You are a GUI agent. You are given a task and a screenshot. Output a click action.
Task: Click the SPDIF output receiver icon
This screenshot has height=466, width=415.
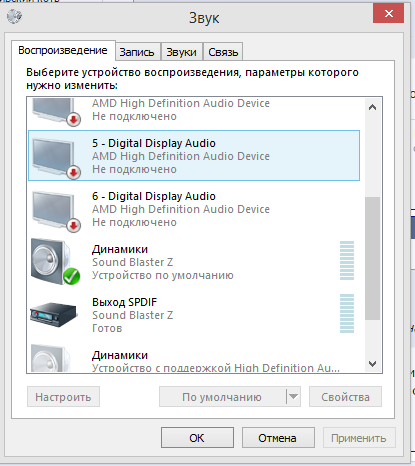53,314
